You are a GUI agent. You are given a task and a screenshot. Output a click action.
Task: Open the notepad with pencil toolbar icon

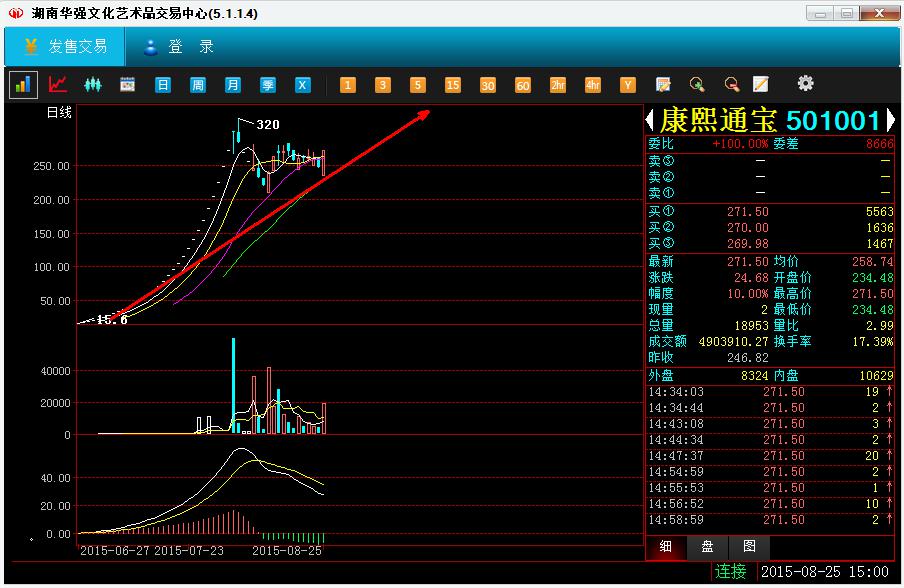click(x=663, y=85)
